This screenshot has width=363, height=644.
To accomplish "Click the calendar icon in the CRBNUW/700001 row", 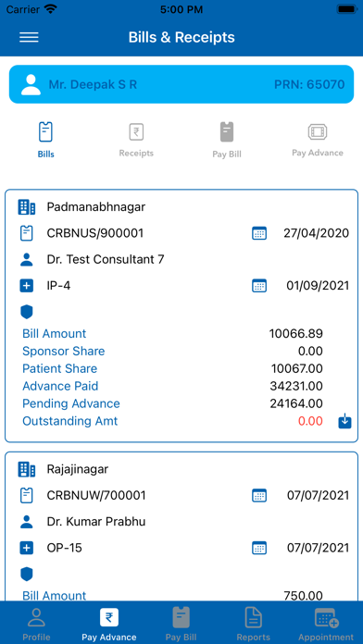I will pos(259,495).
